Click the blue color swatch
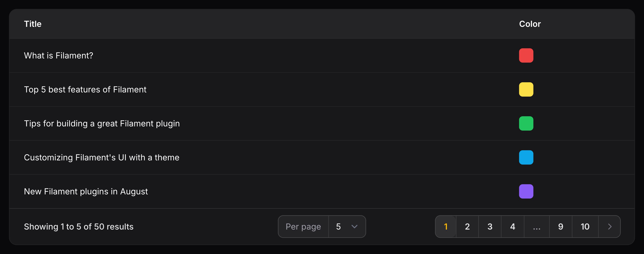 click(x=526, y=157)
